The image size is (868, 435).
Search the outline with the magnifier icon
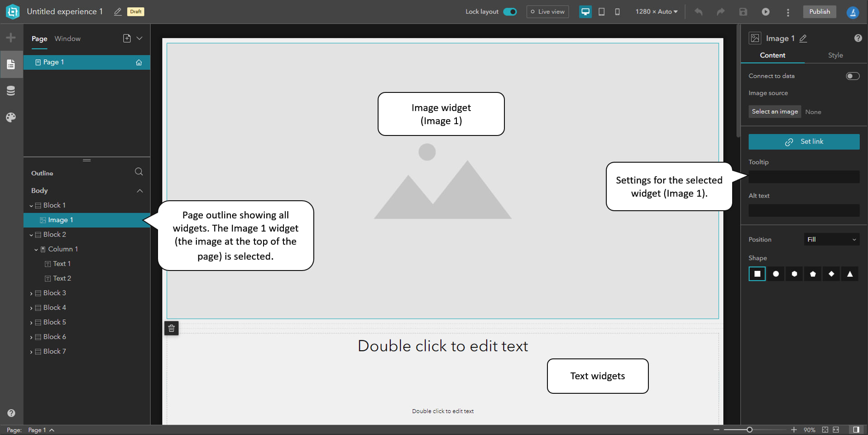click(139, 172)
